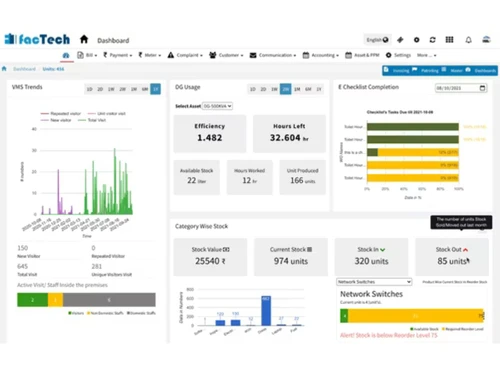Open notifications bell
The height and width of the screenshot is (375, 500).
point(468,40)
